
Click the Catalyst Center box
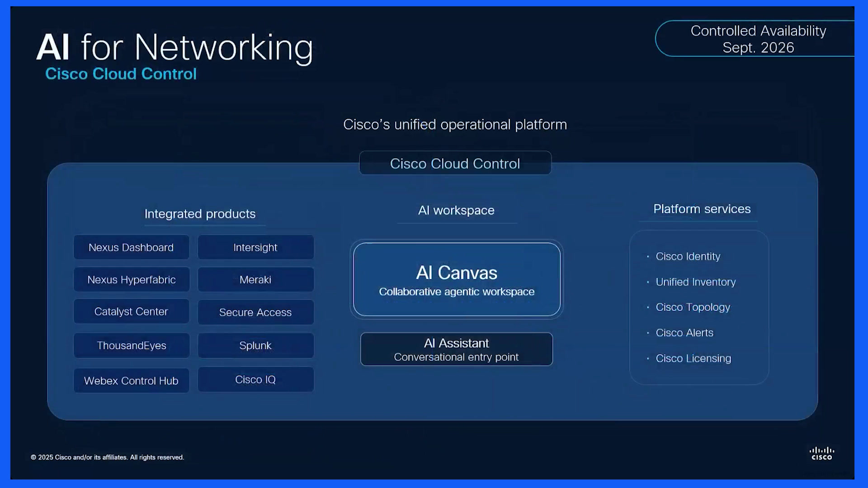tap(131, 311)
